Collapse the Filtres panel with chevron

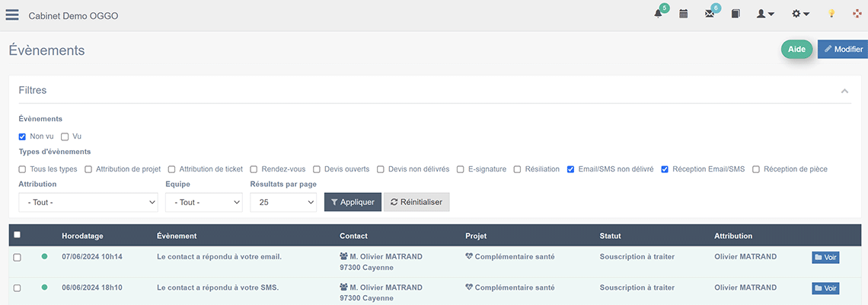[x=844, y=91]
